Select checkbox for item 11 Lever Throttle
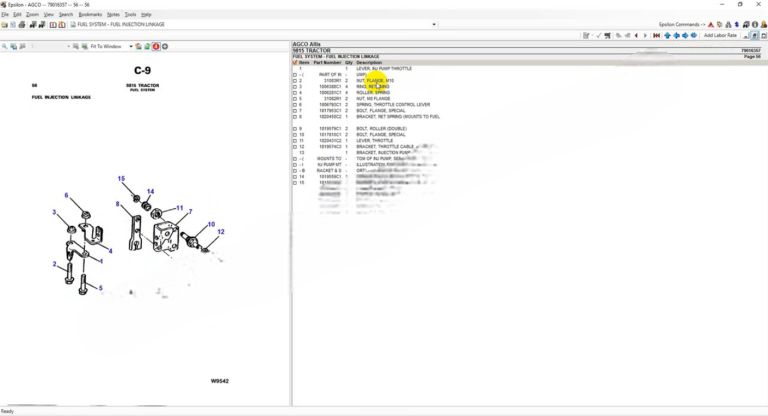Screen dimensions: 768x416 tap(295, 141)
